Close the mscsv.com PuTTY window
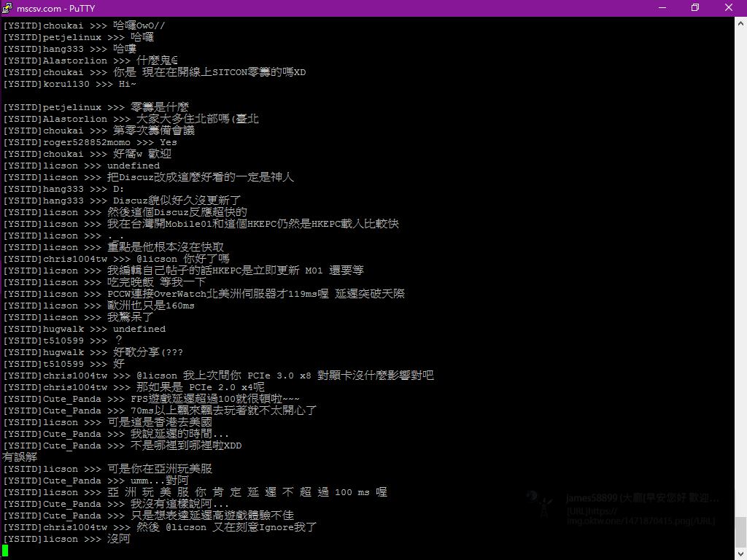 pos(729,7)
